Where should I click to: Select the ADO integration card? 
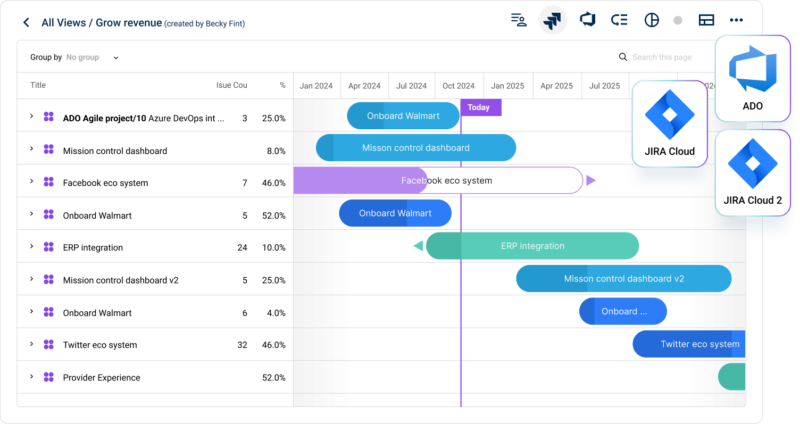(x=753, y=78)
